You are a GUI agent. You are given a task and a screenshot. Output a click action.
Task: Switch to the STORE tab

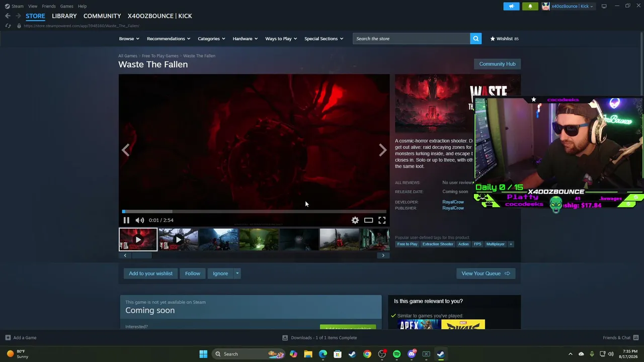[x=35, y=16]
